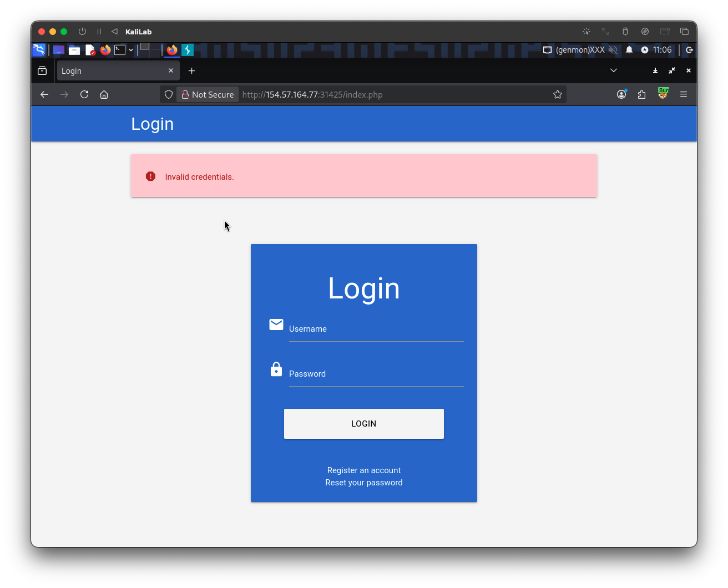The height and width of the screenshot is (588, 728).
Task: Open the Firefox extensions puzzle icon
Action: coord(642,94)
